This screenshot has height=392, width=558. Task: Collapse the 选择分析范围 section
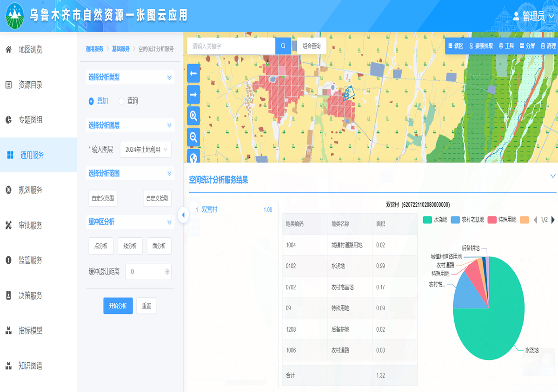[169, 173]
